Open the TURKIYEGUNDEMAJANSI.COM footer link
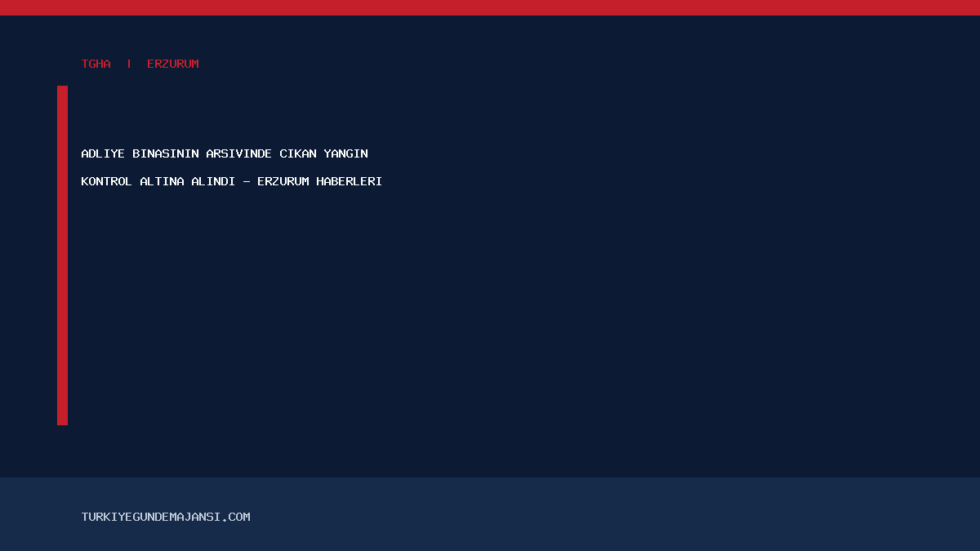The height and width of the screenshot is (551, 980). [x=166, y=517]
